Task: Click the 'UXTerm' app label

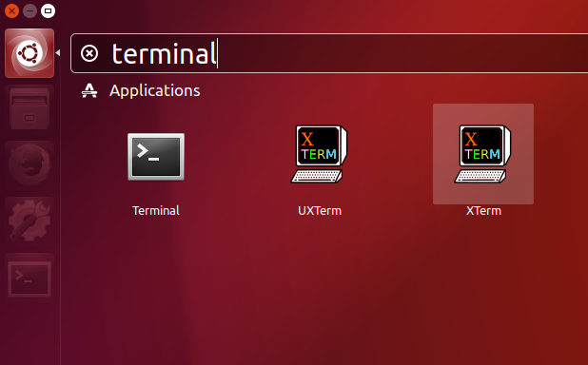Action: (x=320, y=211)
